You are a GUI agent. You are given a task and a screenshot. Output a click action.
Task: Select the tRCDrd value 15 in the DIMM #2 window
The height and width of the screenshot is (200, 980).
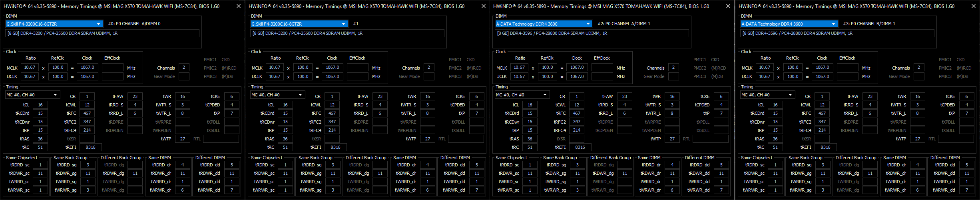point(530,113)
